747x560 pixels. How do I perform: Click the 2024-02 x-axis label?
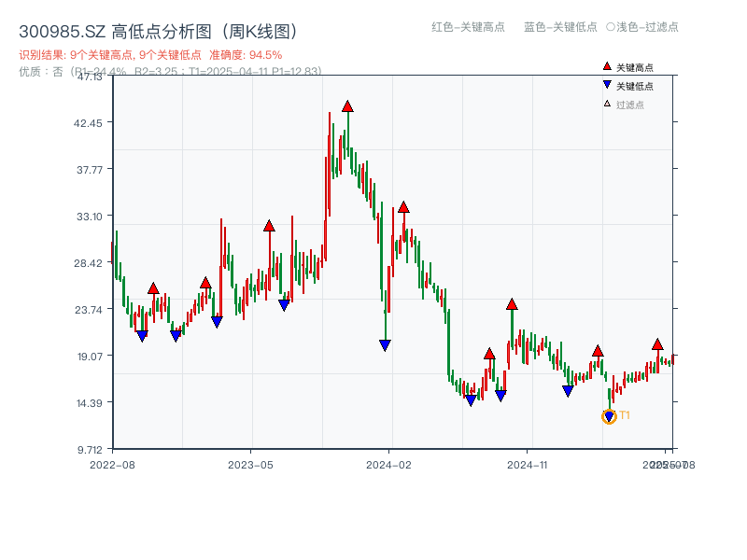[390, 464]
